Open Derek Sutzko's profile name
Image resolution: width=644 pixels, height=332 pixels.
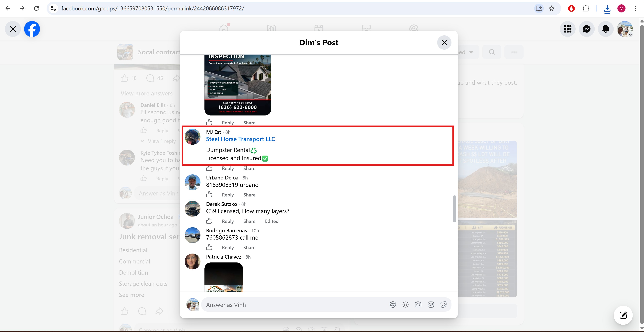coord(221,204)
